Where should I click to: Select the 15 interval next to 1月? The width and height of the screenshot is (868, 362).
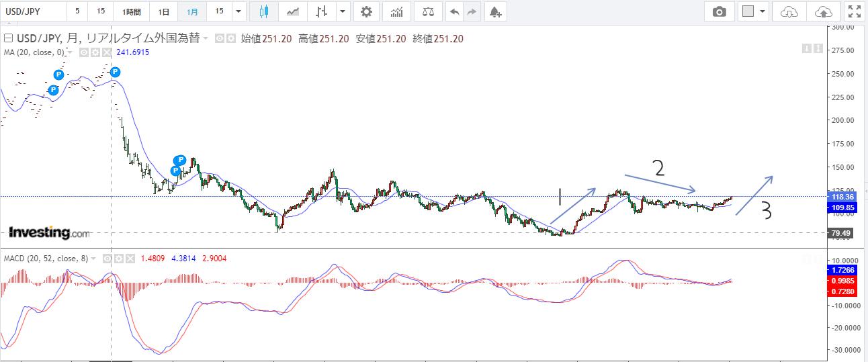pyautogui.click(x=220, y=11)
